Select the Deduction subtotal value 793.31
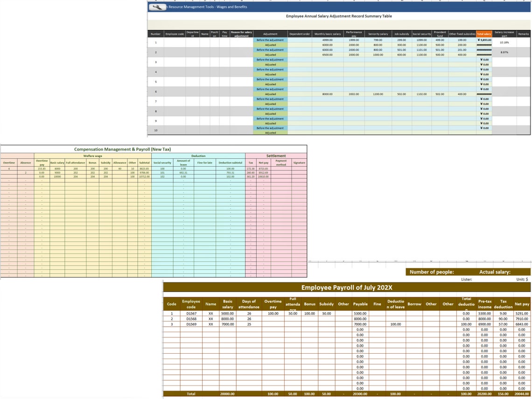 click(x=231, y=172)
